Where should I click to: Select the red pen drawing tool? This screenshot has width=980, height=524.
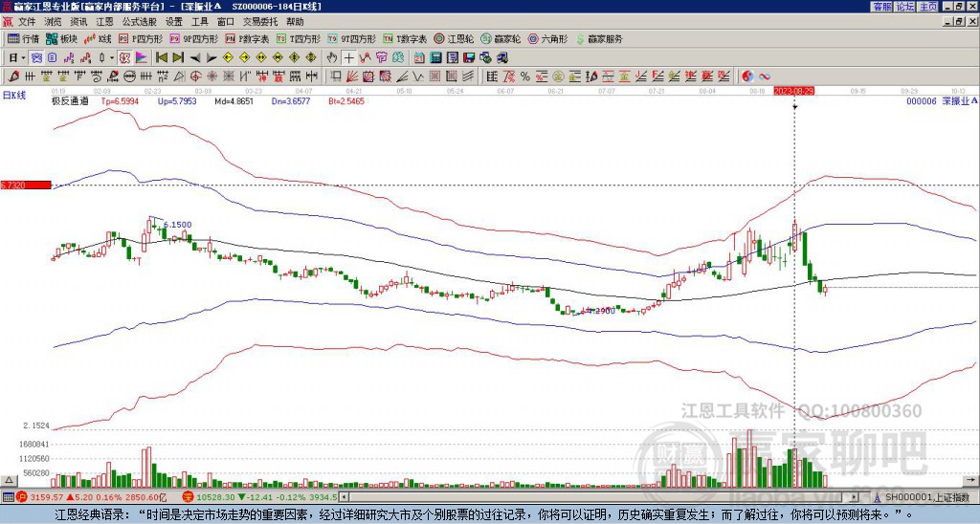point(13,76)
